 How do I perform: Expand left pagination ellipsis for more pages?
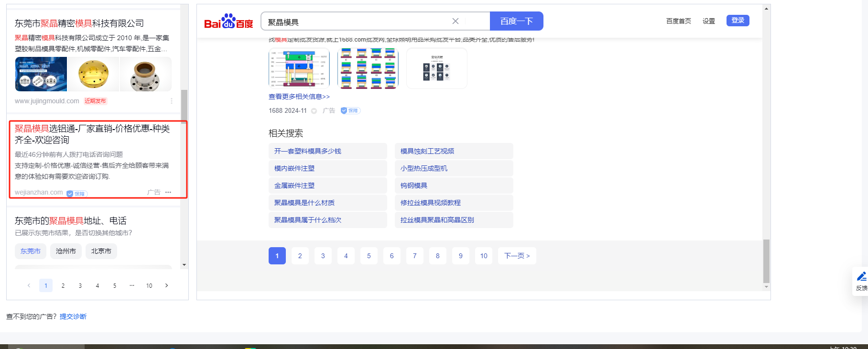coord(132,285)
